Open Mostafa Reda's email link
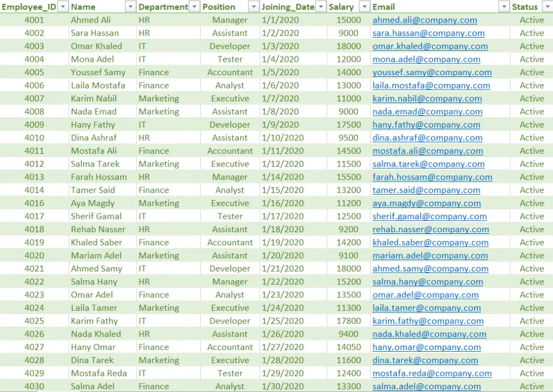 [433, 373]
